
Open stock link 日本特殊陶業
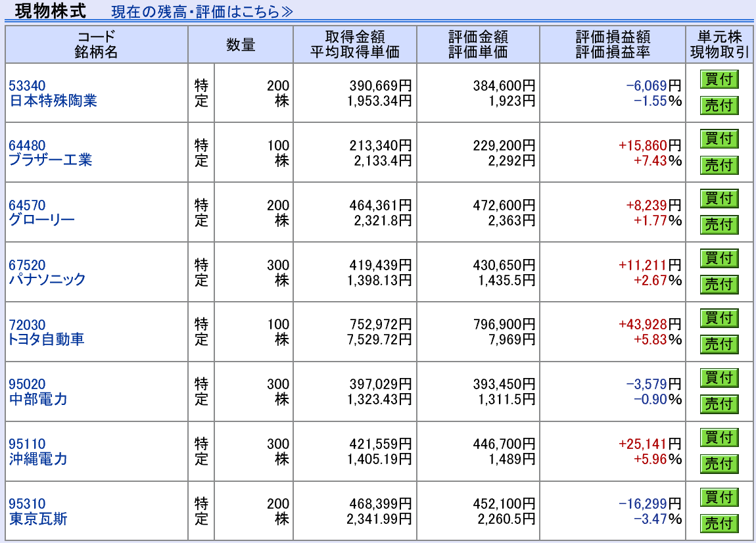tap(53, 101)
